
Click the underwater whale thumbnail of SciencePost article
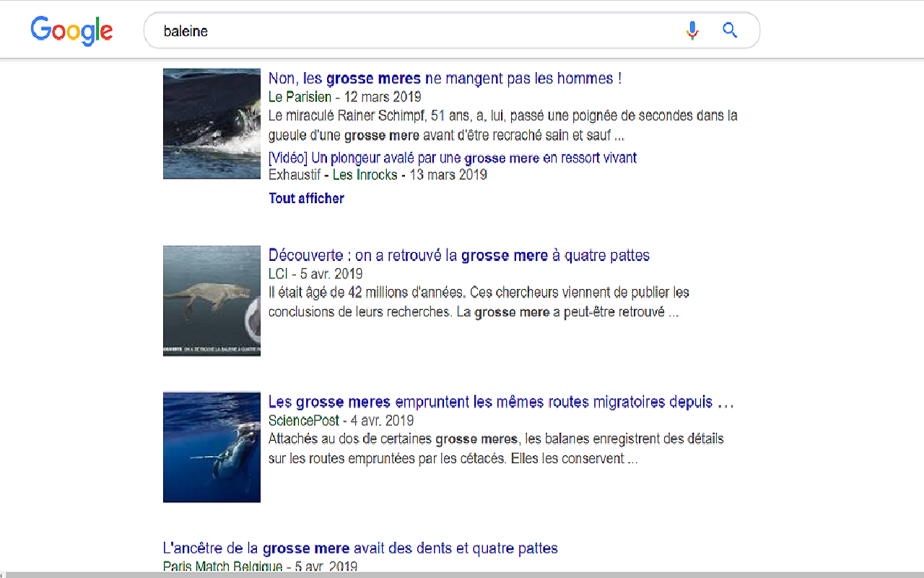(x=212, y=447)
